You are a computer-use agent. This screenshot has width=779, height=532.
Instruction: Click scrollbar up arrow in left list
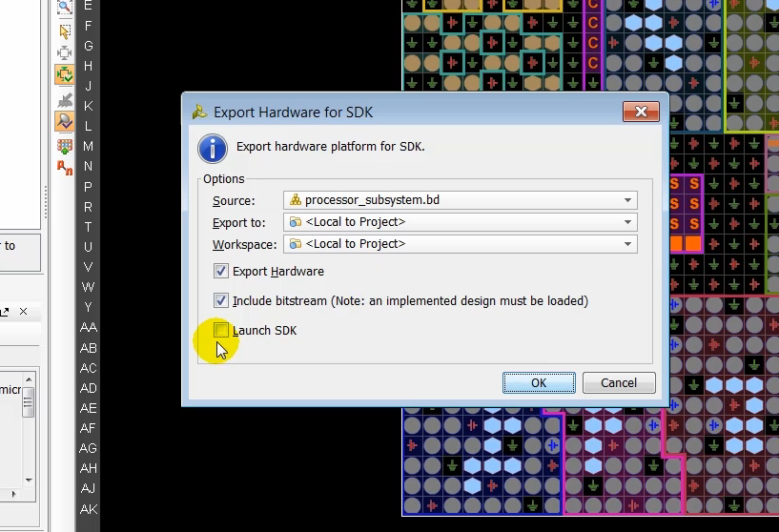click(29, 379)
